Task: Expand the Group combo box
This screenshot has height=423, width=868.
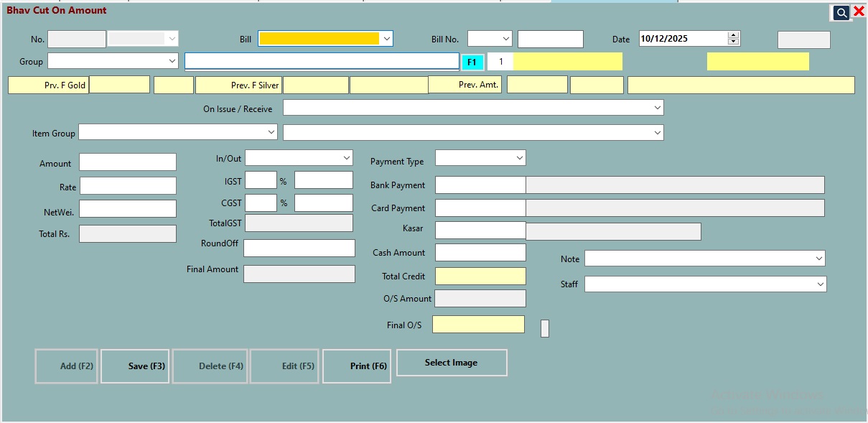Action: point(172,61)
